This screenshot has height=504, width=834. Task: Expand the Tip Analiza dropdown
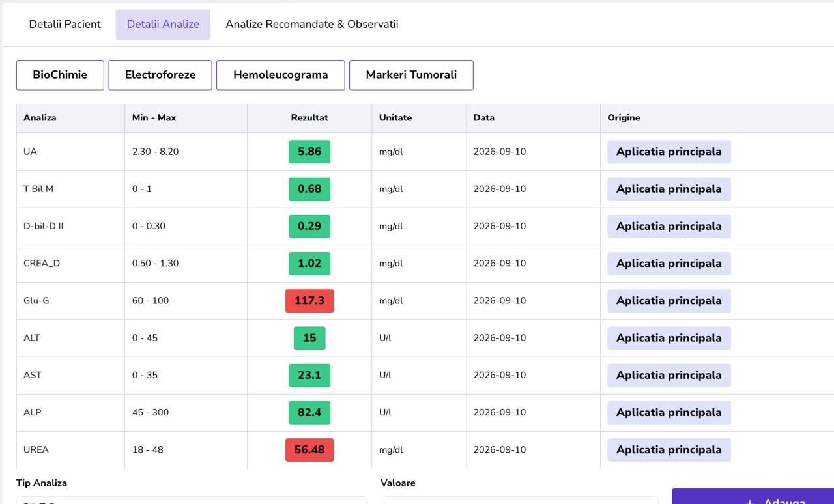tap(192, 501)
